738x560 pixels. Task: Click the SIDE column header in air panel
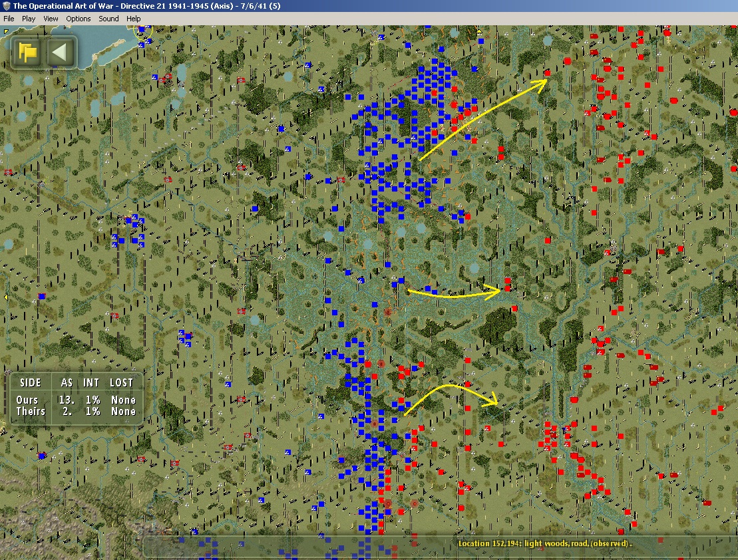(x=30, y=382)
